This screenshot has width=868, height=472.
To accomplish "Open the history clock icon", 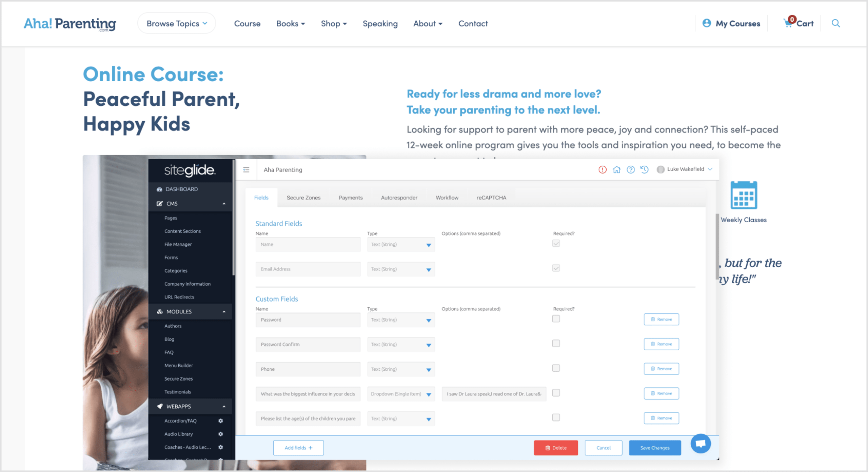I will pos(645,169).
